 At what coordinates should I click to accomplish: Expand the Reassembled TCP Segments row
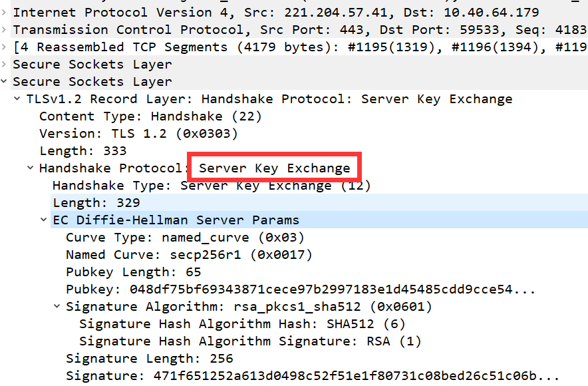4,47
